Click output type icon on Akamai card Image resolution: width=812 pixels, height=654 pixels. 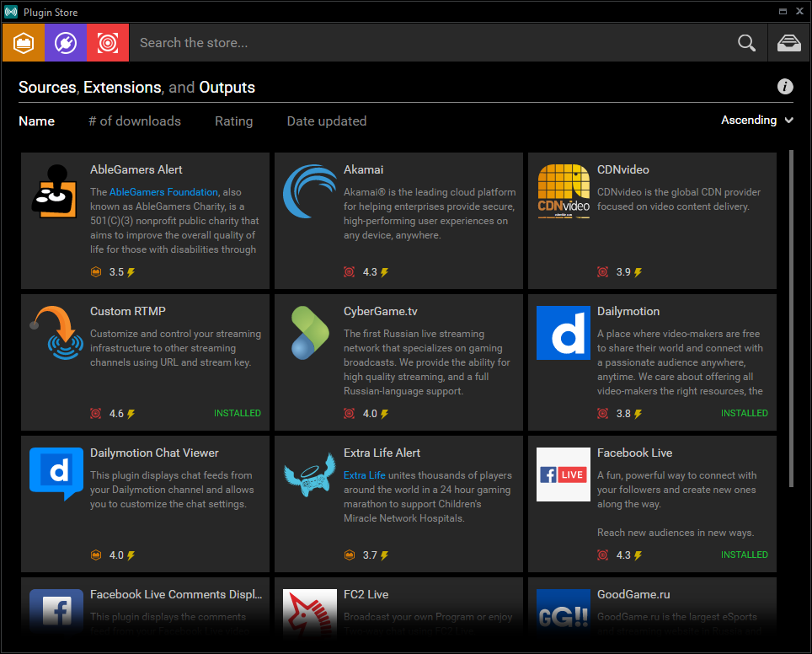pyautogui.click(x=350, y=271)
